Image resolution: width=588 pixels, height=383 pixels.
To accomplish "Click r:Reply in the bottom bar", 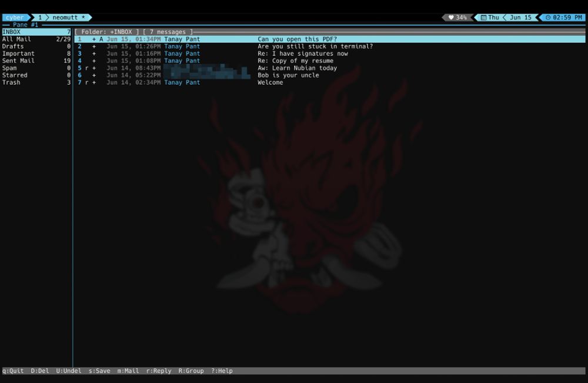I will click(x=159, y=371).
